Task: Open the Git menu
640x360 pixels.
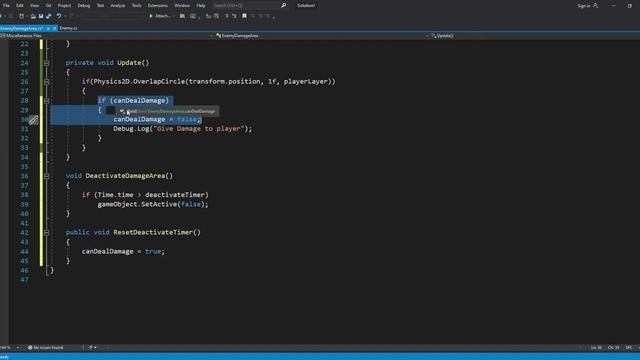Action: coord(49,6)
